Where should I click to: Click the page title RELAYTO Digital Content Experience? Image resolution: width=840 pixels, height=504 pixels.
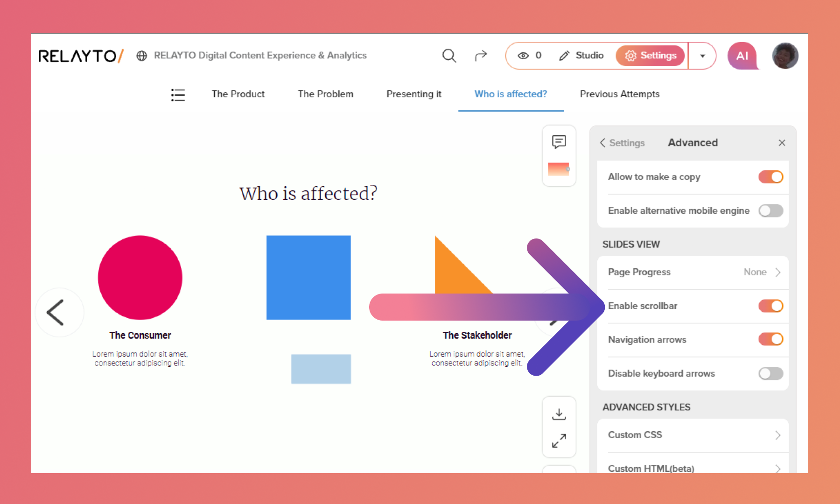pos(260,56)
